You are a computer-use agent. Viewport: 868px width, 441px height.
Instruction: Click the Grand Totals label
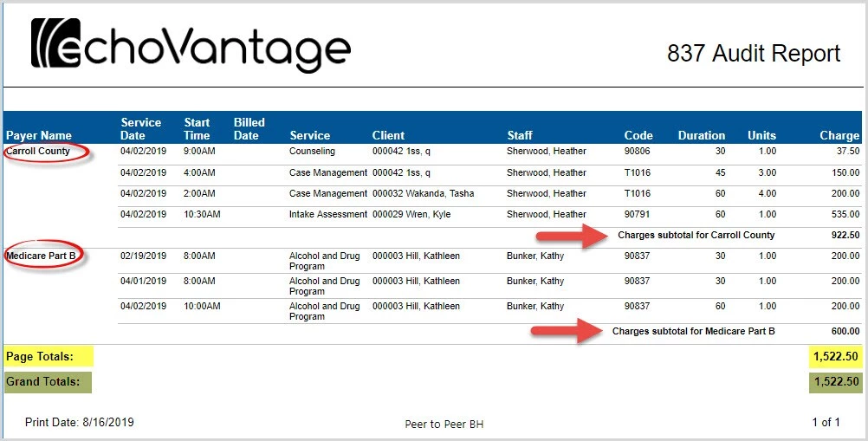pos(42,382)
